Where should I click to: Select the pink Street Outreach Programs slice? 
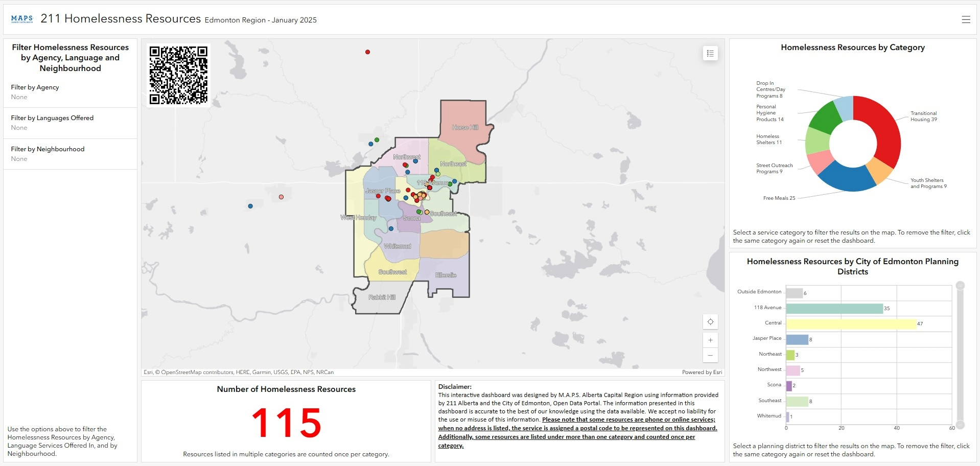pos(821,161)
